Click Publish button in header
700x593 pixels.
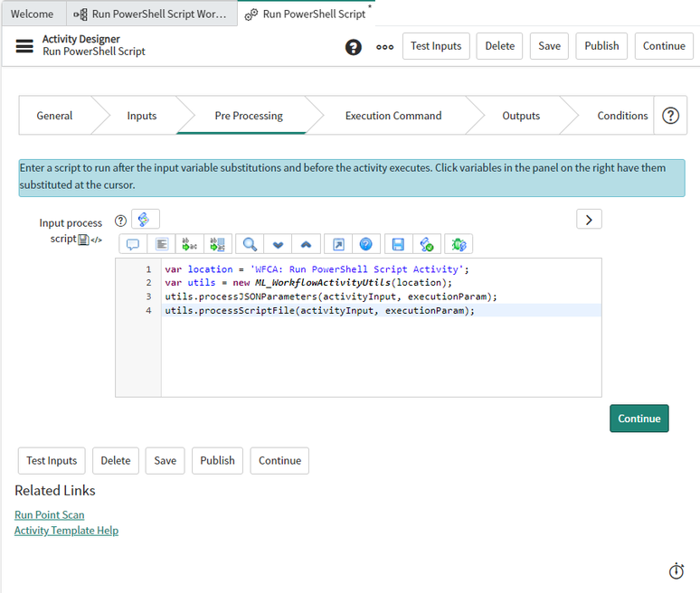pos(601,46)
